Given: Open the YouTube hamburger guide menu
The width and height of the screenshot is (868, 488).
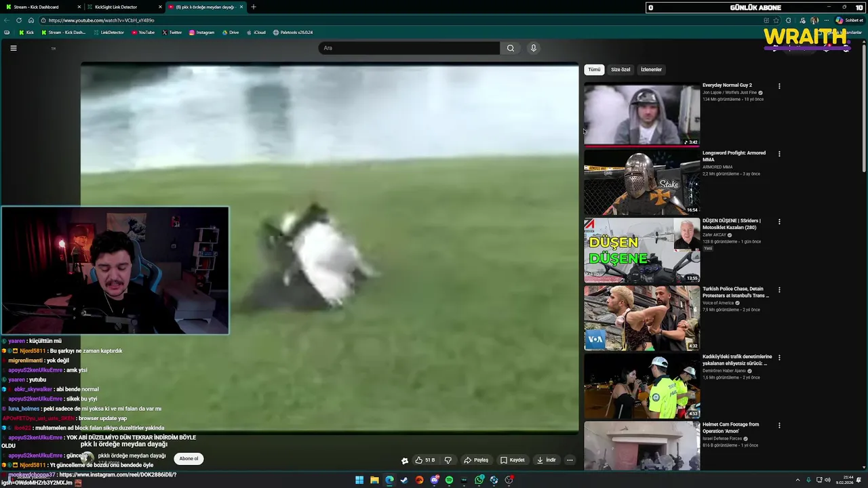Looking at the screenshot, I should point(13,48).
